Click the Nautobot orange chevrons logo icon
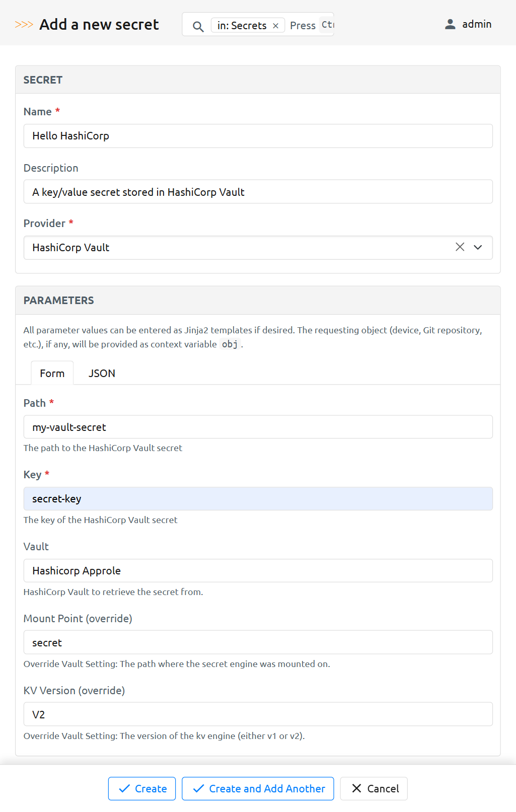Image resolution: width=516 pixels, height=812 pixels. [x=24, y=25]
